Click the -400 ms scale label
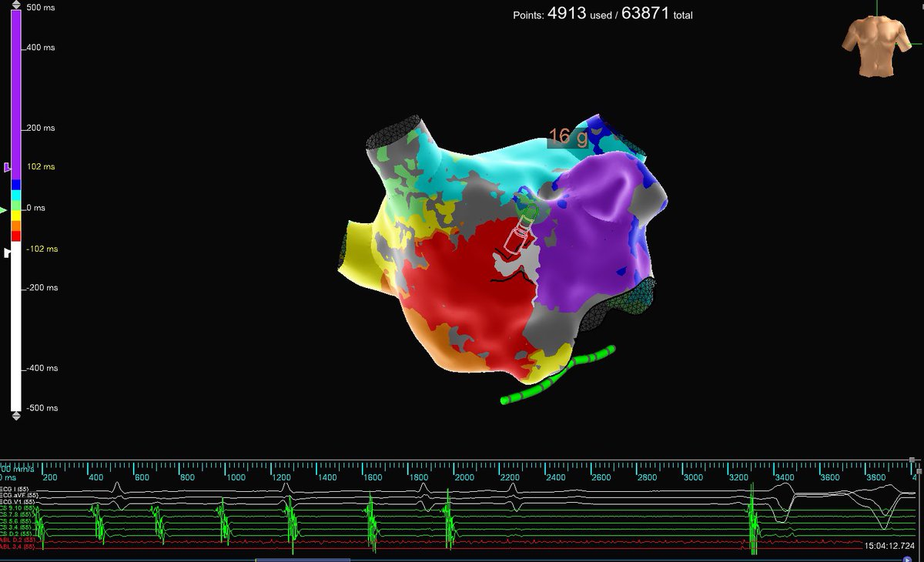The width and height of the screenshot is (924, 562). (x=42, y=368)
